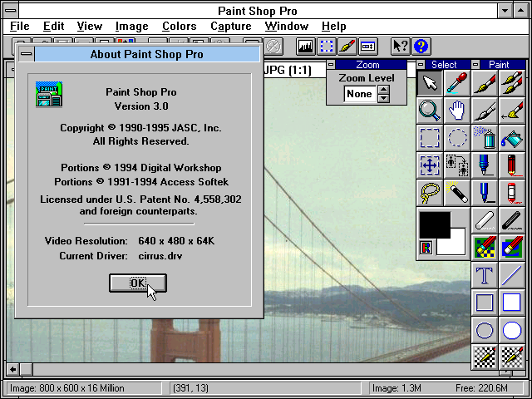The image size is (532, 399).
Task: Choose the red pencil tool
Action: [512, 165]
